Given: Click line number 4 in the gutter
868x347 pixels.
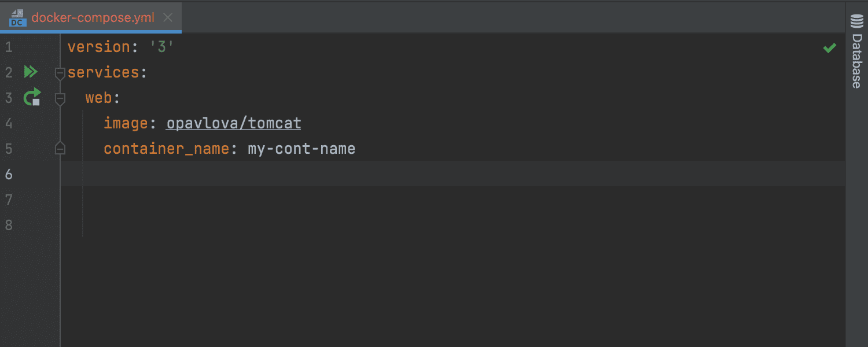Looking at the screenshot, I should 8,123.
